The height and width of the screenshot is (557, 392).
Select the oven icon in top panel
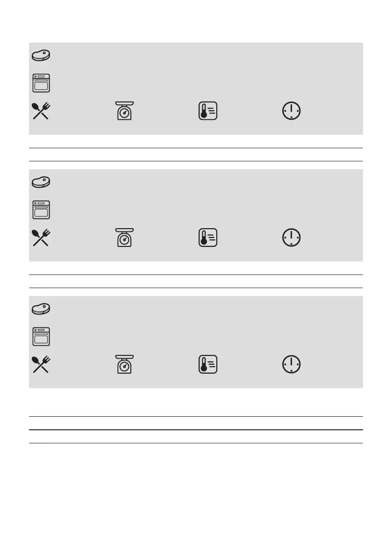(41, 83)
